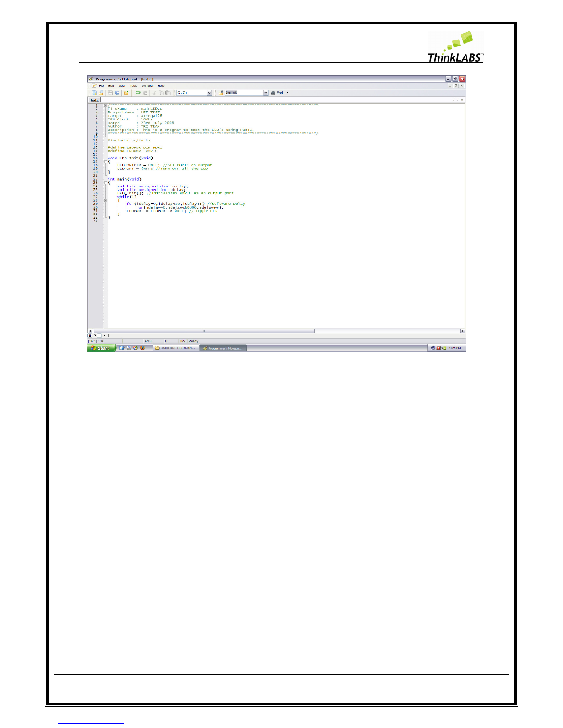Click the yellow project folder toolbar icon
Screen dimensions: 563x728
pos(126,93)
